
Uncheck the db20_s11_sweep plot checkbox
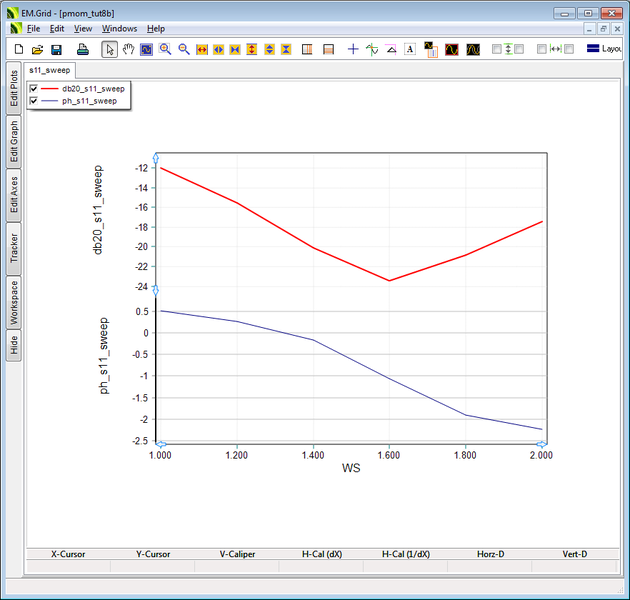pos(34,89)
